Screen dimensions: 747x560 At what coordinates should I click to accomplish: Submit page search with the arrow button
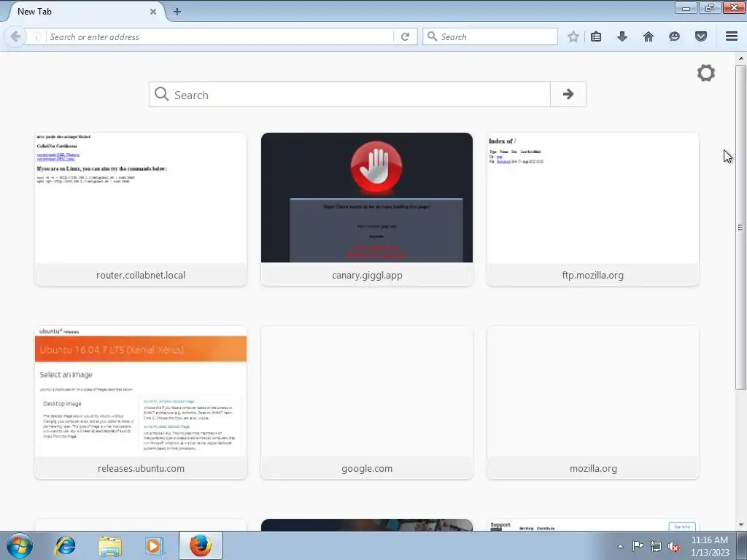coord(568,94)
